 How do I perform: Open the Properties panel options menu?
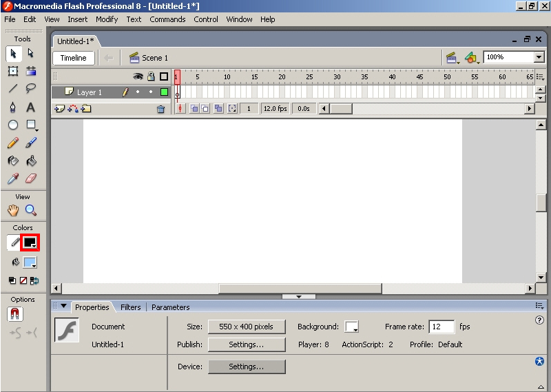point(539,306)
